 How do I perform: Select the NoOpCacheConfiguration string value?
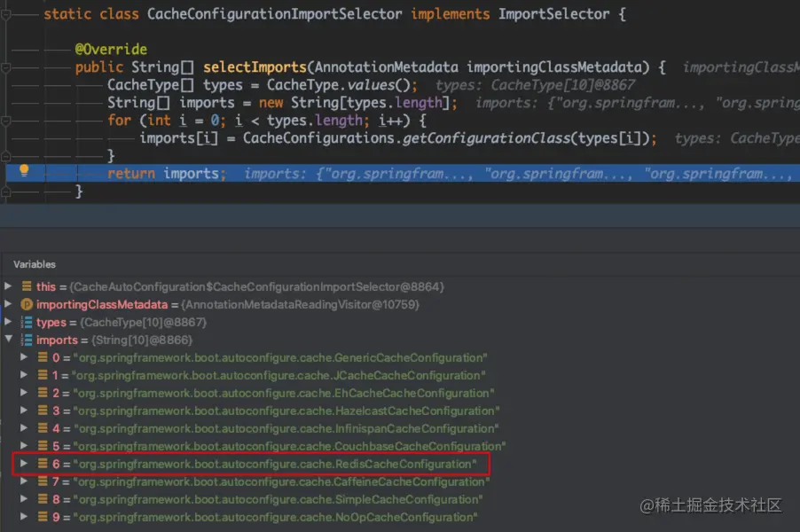click(x=276, y=517)
